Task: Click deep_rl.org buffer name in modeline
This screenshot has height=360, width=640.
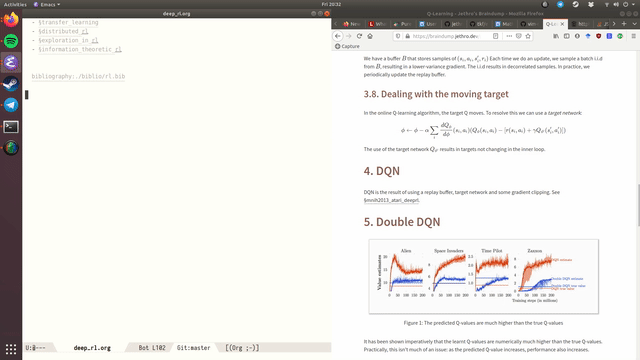Action: 92,348
